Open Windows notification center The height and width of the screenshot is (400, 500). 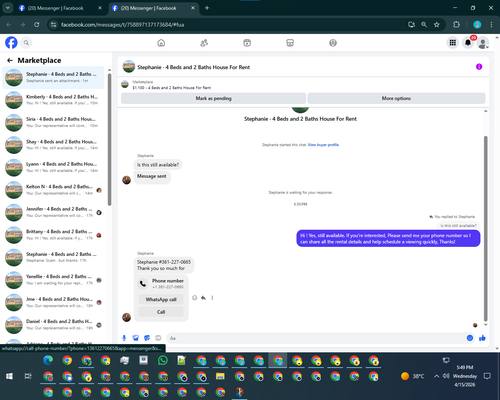pos(487,376)
